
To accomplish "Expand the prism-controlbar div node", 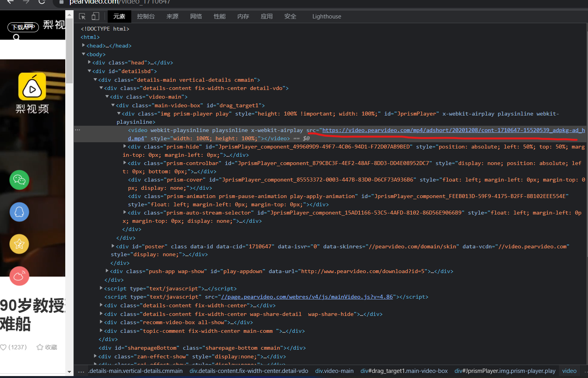I will click(125, 163).
